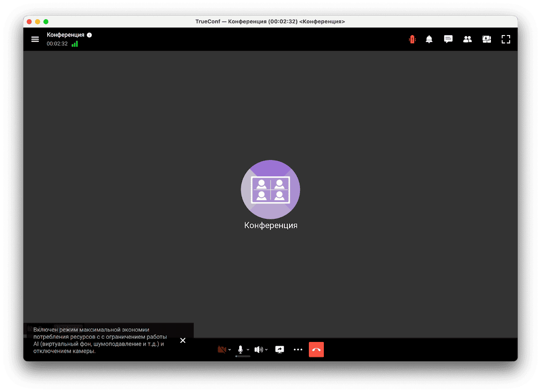
Task: Click the resource-saving mode notification text
Action: click(x=100, y=340)
